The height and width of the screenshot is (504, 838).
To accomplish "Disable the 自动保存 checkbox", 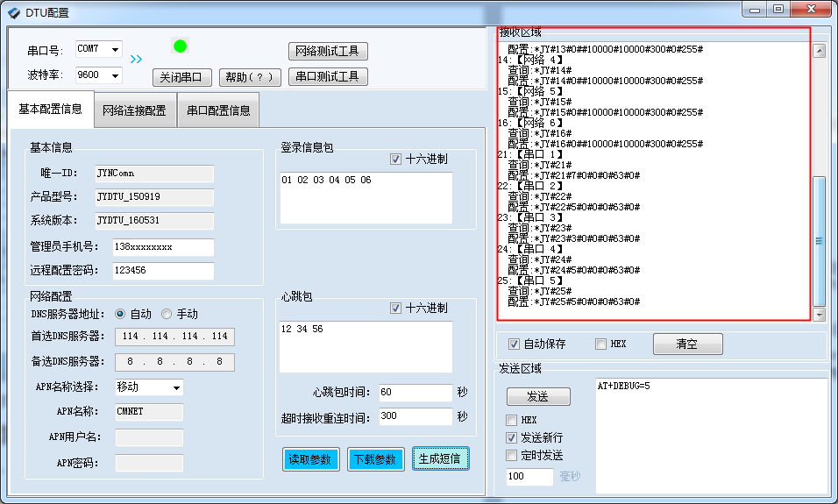I will pos(515,344).
